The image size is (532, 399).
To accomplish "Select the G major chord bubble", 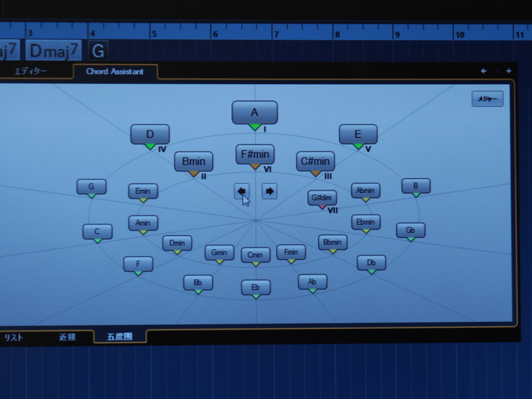I will pyautogui.click(x=91, y=187).
